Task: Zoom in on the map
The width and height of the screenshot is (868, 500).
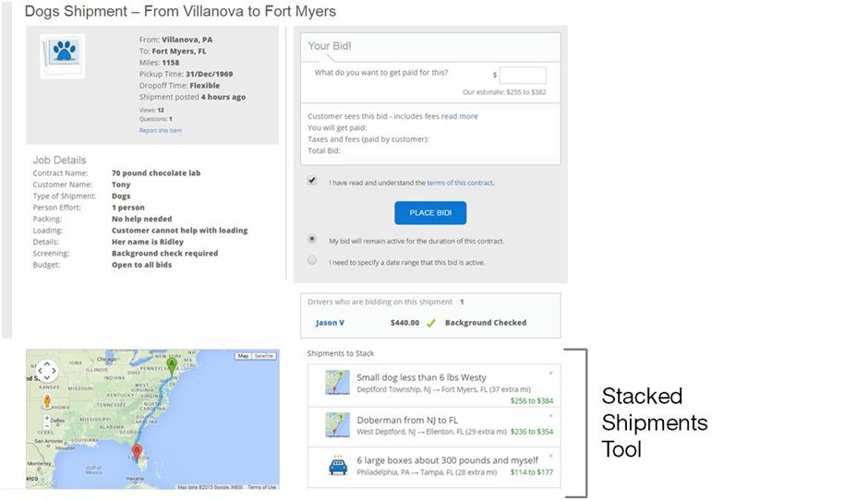Action: pyautogui.click(x=46, y=420)
